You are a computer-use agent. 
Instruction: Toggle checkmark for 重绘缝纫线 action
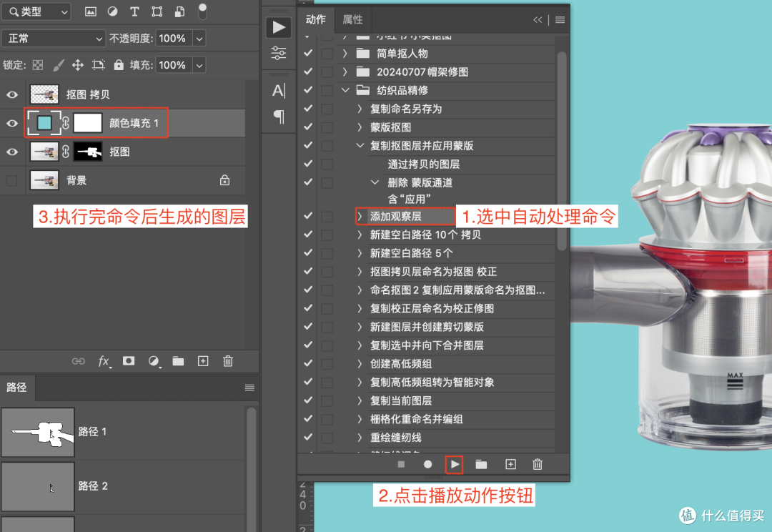click(x=308, y=437)
